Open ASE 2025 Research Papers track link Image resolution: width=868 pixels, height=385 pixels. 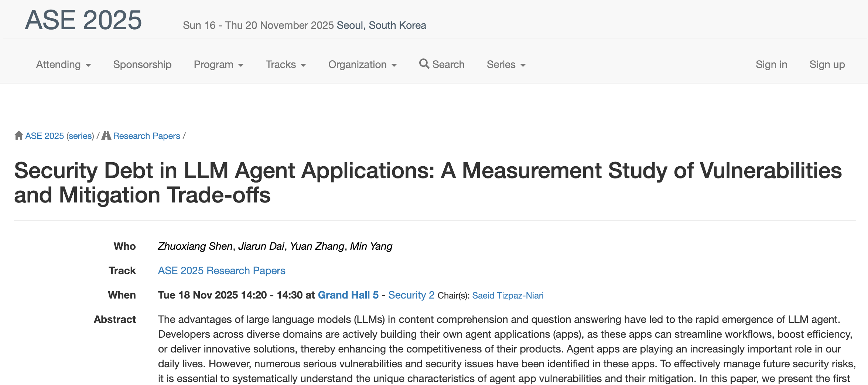[x=221, y=270]
